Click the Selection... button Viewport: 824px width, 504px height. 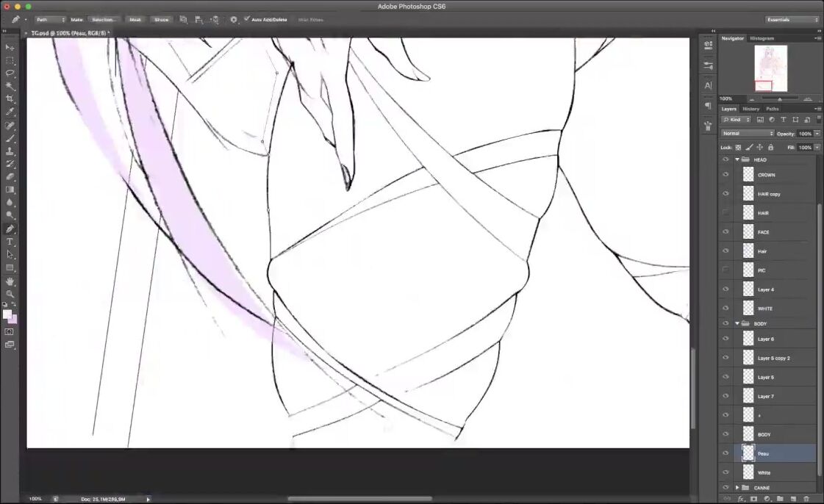103,20
